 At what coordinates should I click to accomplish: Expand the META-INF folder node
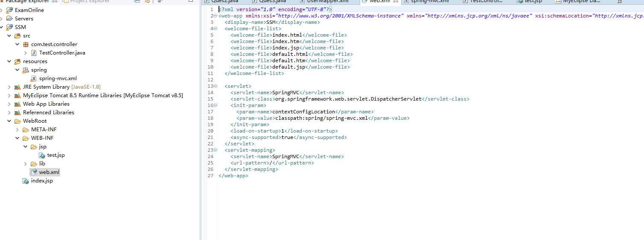click(17, 129)
